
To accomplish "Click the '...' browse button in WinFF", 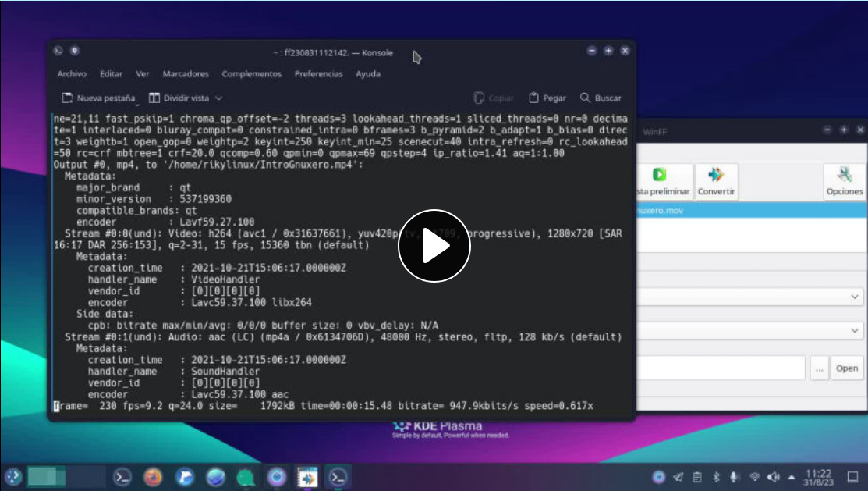I will pos(820,368).
